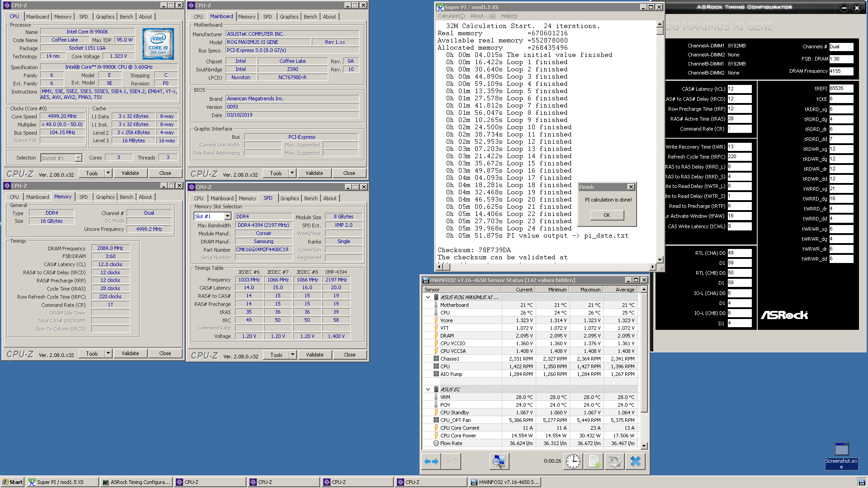Collapse the ASUS ROG MAXIMUS XI sensor group
868x488 pixels.
pyautogui.click(x=428, y=297)
